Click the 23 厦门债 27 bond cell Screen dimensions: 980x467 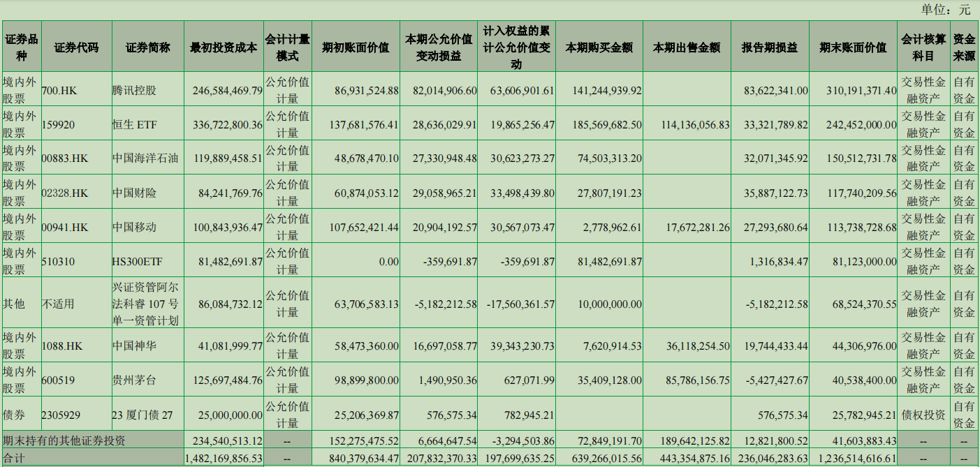147,414
